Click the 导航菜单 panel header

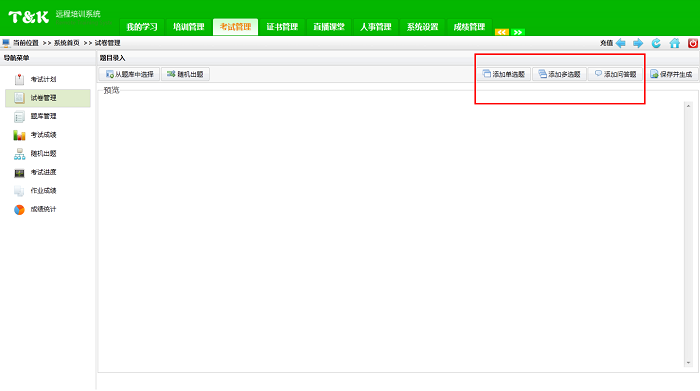tap(17, 58)
